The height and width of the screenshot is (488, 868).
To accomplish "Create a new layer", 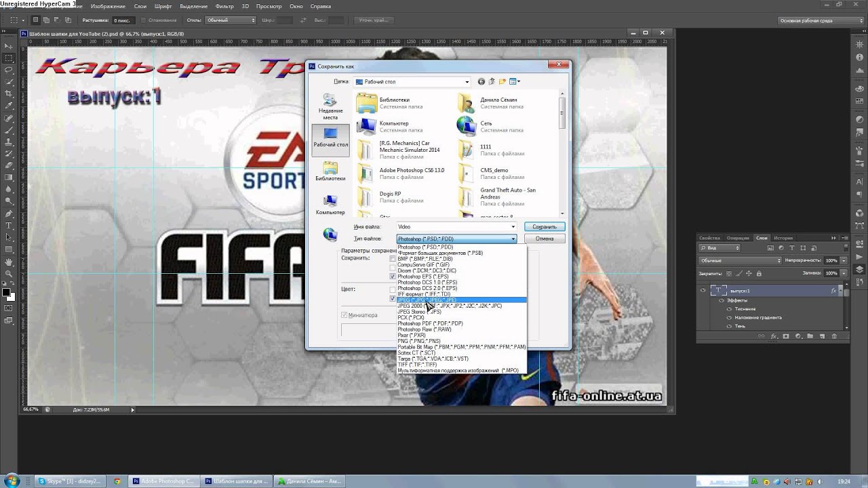I will pyautogui.click(x=821, y=336).
